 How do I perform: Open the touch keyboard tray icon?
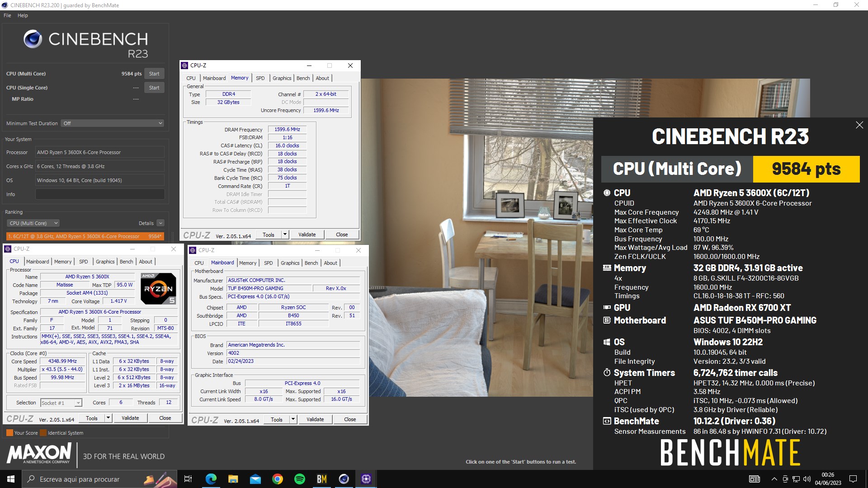pos(755,479)
